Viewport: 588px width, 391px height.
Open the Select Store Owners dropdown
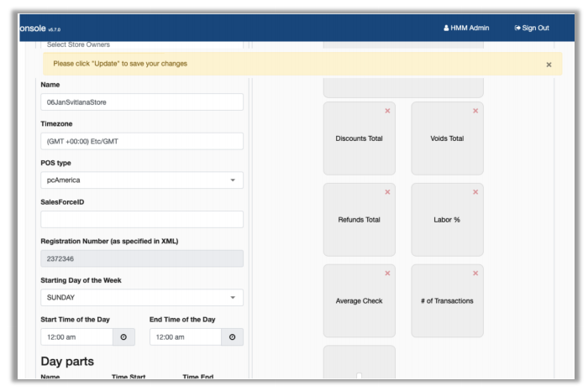click(141, 44)
